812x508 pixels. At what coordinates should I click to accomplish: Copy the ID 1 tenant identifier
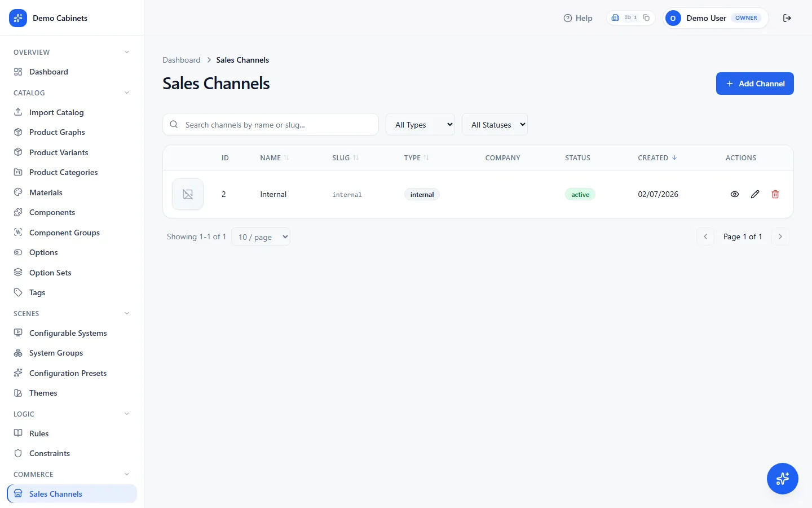point(646,17)
